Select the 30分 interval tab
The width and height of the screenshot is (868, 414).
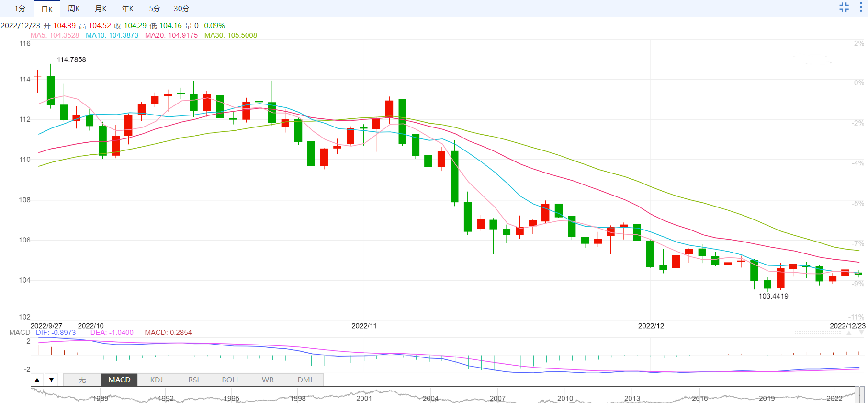pyautogui.click(x=181, y=9)
